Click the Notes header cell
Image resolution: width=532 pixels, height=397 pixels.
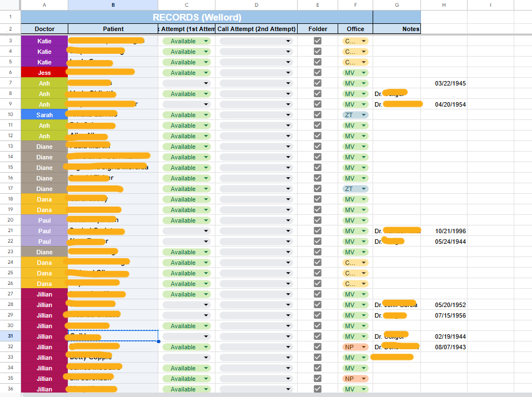(397, 29)
